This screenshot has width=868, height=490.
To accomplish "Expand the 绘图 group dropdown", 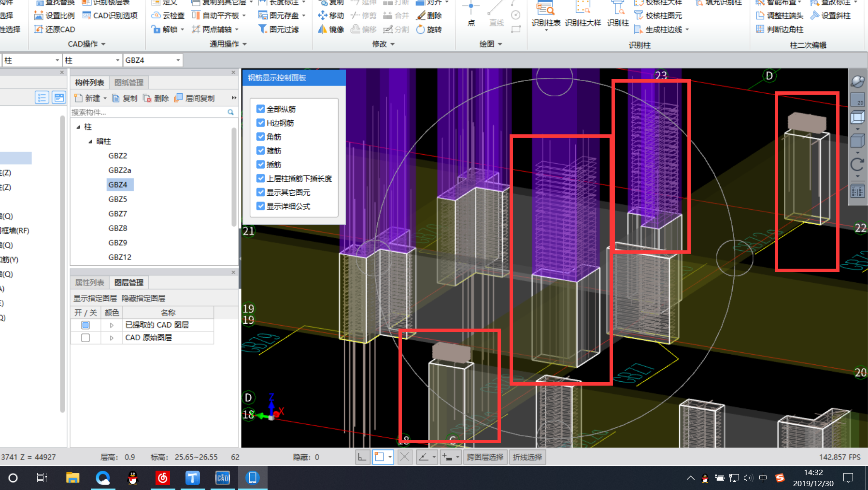I will pyautogui.click(x=500, y=44).
